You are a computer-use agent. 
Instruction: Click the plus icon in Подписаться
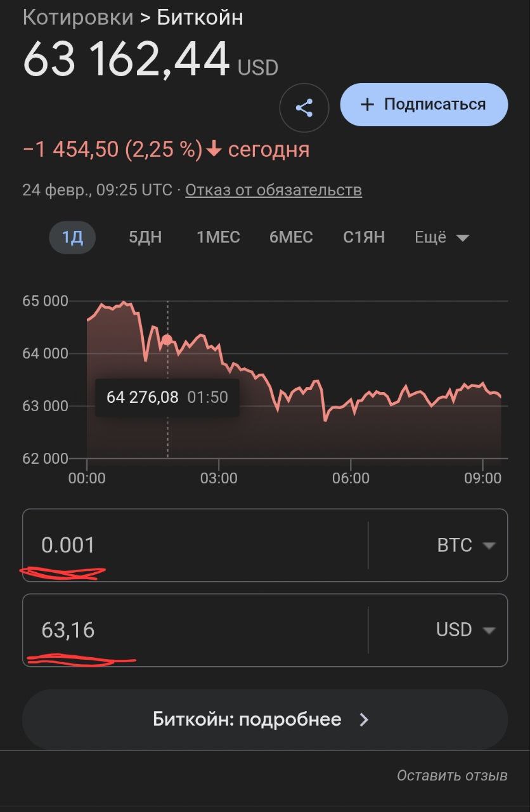[x=367, y=105]
